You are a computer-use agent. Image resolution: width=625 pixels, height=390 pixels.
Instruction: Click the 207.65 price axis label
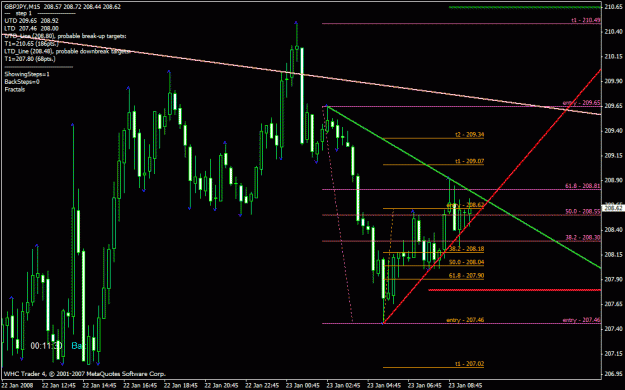pyautogui.click(x=614, y=304)
